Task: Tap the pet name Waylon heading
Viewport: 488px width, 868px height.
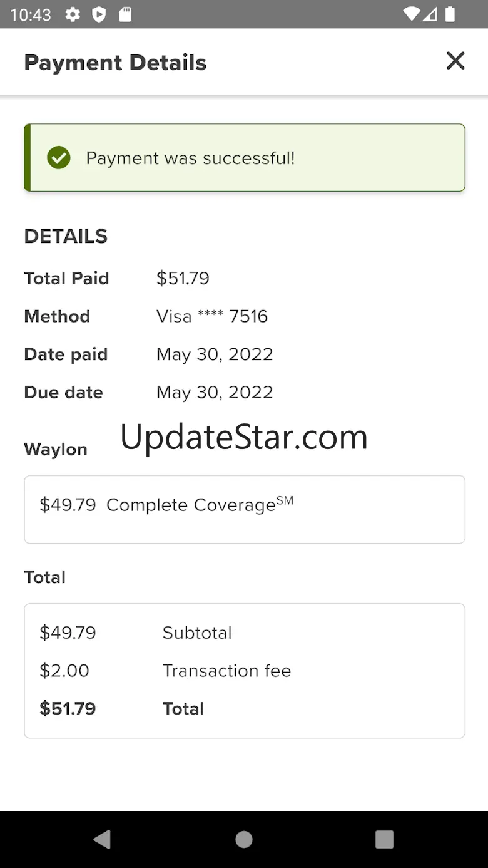Action: coord(56,449)
